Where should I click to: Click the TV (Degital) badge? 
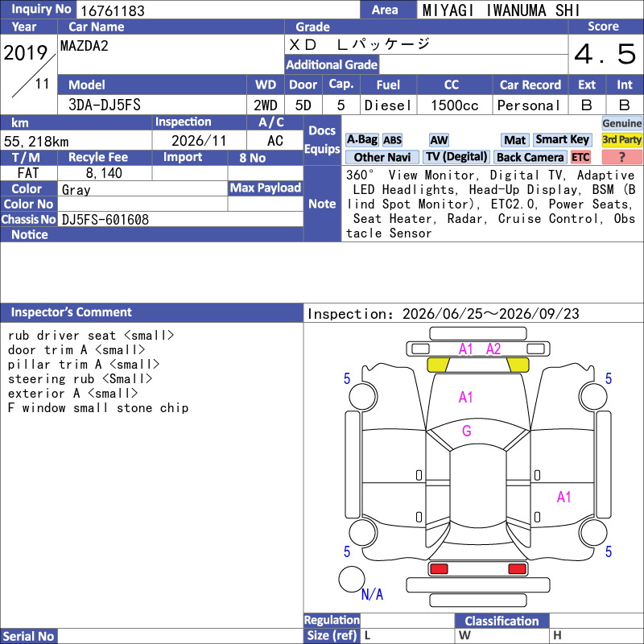coord(456,157)
